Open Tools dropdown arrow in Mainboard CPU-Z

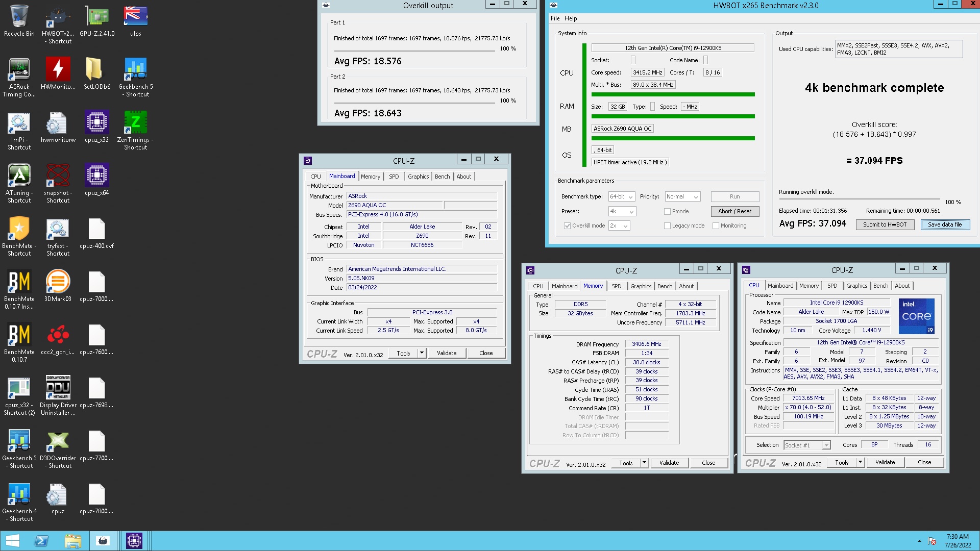[422, 353]
